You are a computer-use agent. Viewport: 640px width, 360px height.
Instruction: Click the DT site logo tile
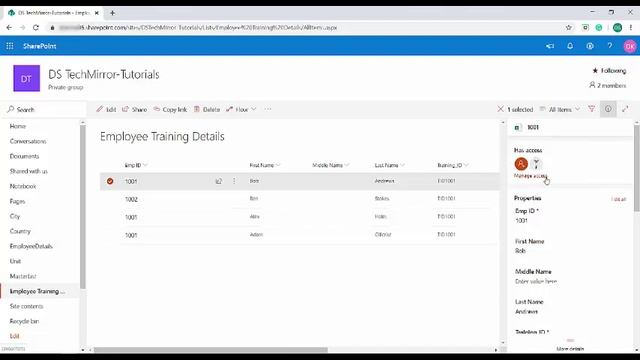[27, 78]
